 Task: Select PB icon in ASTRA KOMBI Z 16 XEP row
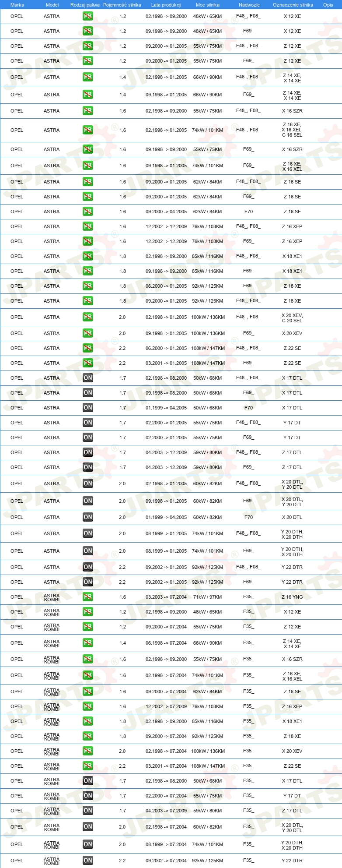(88, 706)
